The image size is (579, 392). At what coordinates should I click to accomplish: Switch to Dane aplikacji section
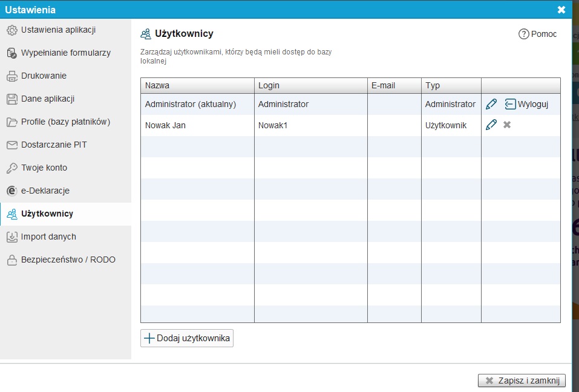click(x=47, y=99)
